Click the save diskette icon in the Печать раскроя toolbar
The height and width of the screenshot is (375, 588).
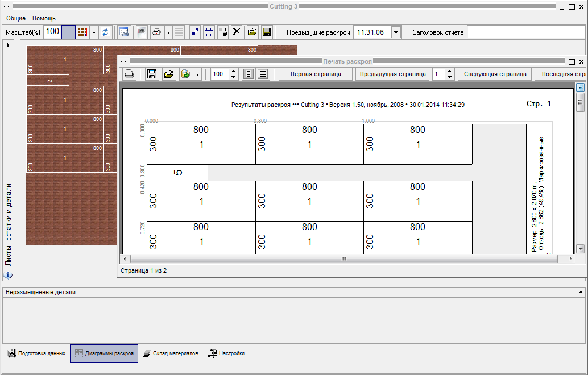[x=152, y=74]
